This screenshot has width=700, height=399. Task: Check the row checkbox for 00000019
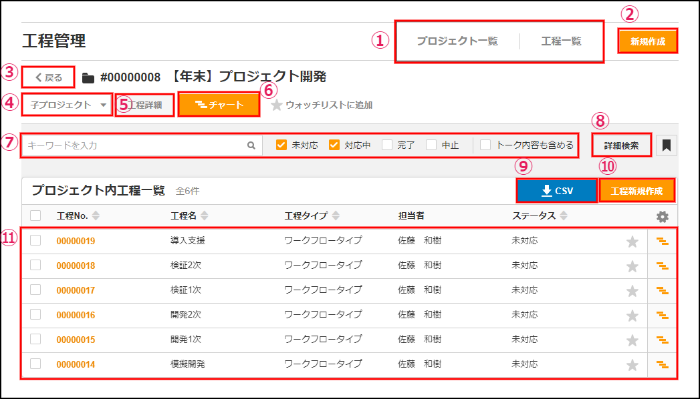pyautogui.click(x=36, y=241)
